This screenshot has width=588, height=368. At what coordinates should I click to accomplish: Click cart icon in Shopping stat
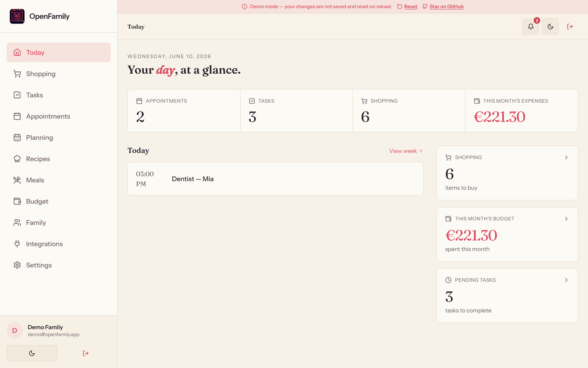(x=364, y=101)
